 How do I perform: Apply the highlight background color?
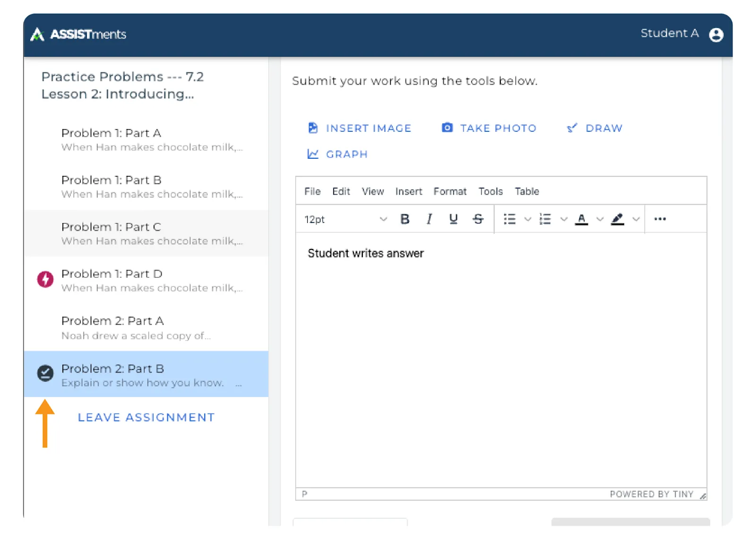click(618, 219)
